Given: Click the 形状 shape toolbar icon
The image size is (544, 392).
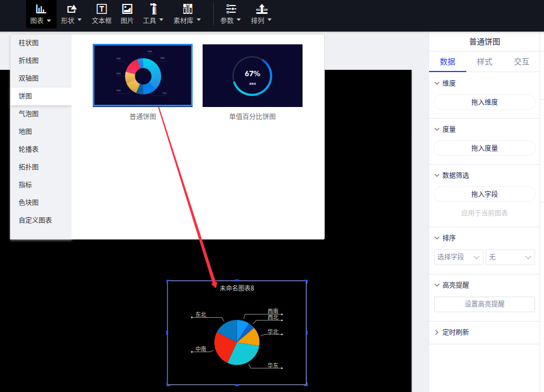Looking at the screenshot, I should point(72,9).
